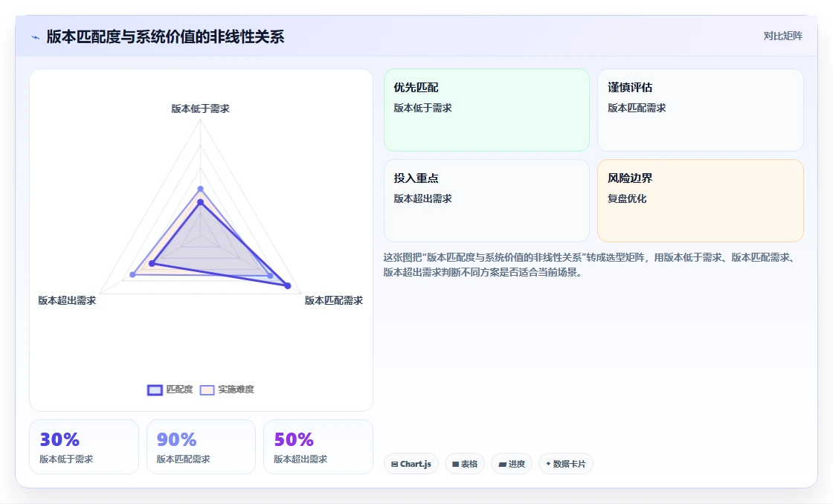Click the 复盘优化 text in 风险边界 card

[627, 198]
